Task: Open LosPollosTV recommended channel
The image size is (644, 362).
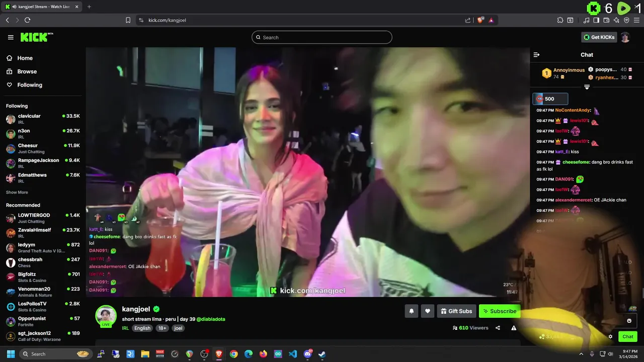Action: click(x=43, y=306)
